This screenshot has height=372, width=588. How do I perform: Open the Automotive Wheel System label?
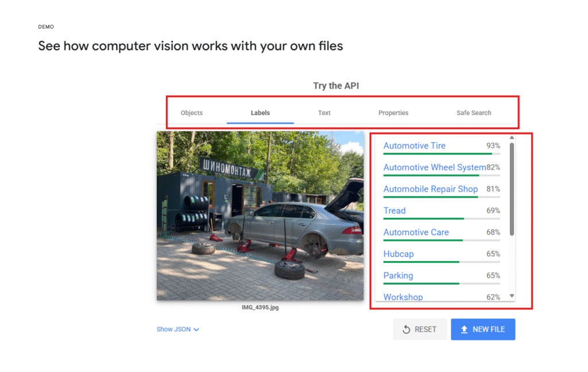435,167
